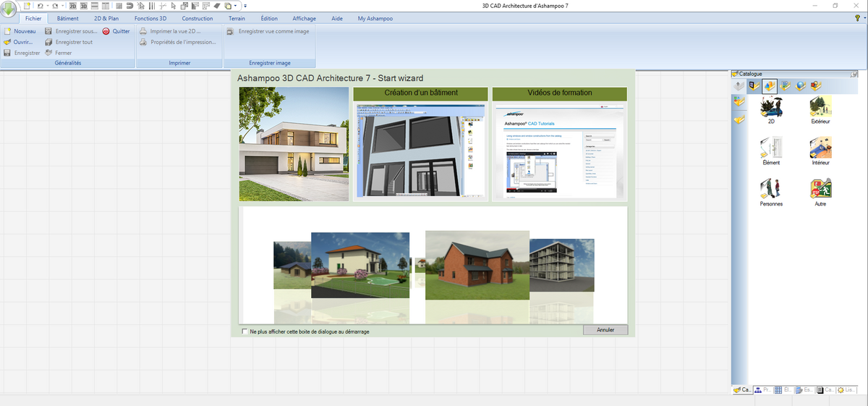
Task: Open the Bâtiment ribbon tab
Action: [x=68, y=18]
